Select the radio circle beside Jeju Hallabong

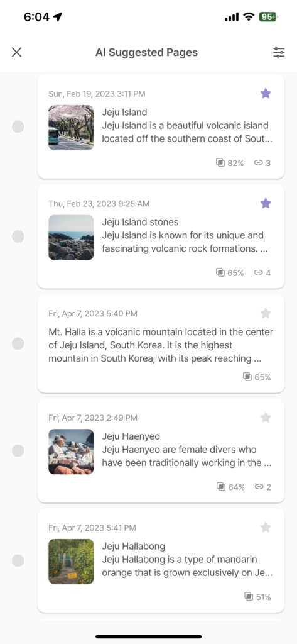(18, 560)
